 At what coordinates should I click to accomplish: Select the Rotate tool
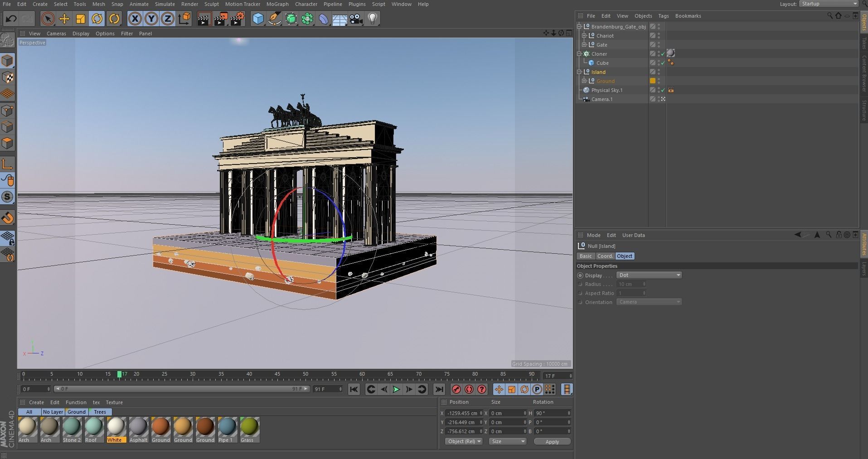(x=97, y=19)
